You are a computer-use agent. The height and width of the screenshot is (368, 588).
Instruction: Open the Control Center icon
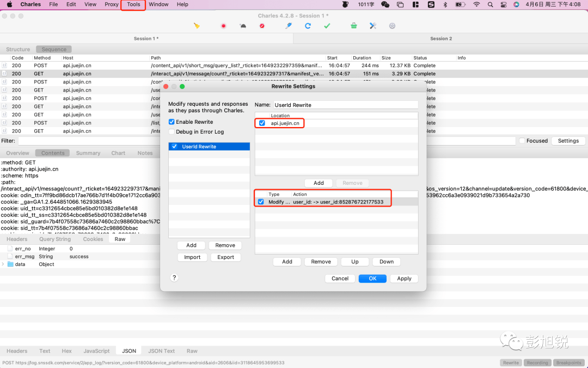[504, 4]
